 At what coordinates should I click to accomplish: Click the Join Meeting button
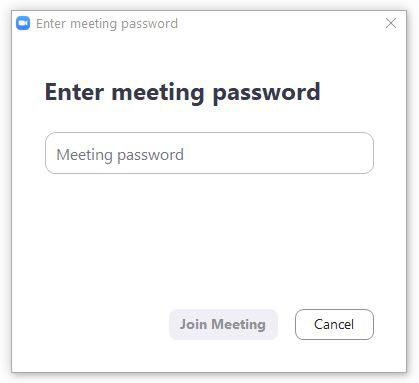click(223, 324)
